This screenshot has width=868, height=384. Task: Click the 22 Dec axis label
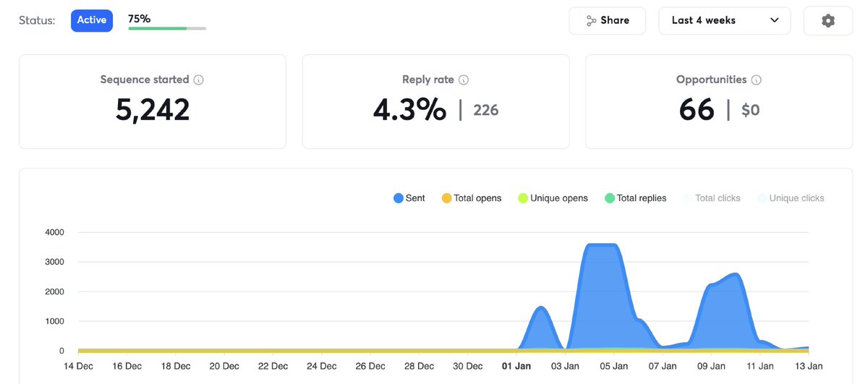click(x=273, y=366)
